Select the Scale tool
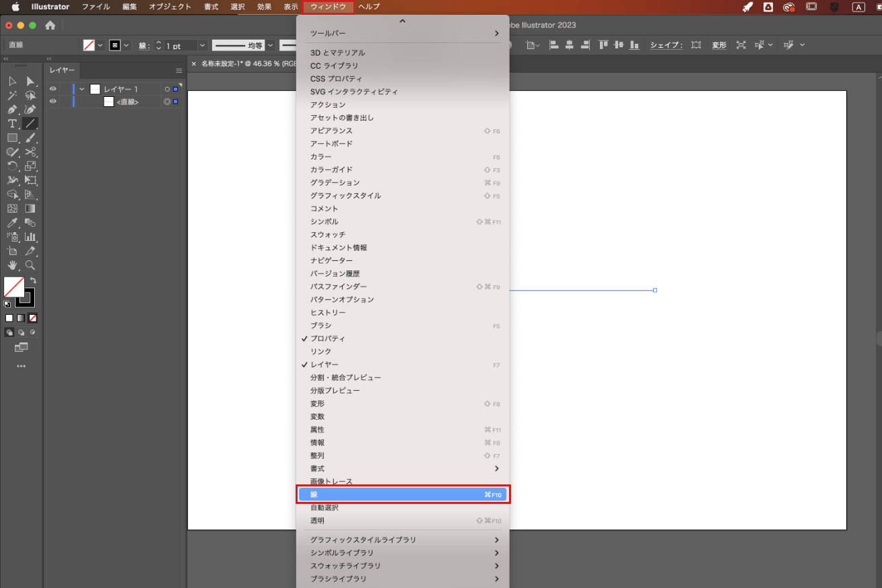 click(x=30, y=166)
